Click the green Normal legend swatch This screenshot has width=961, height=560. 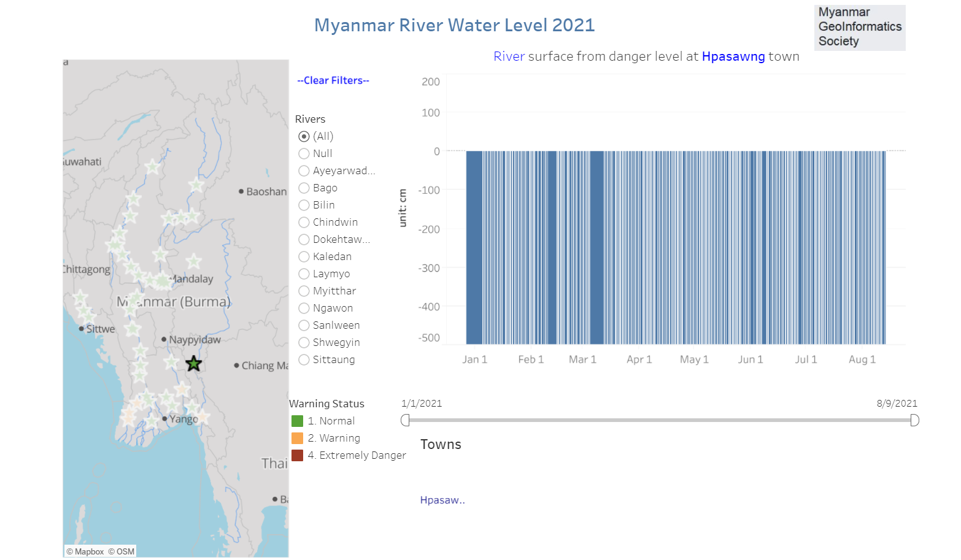297,421
